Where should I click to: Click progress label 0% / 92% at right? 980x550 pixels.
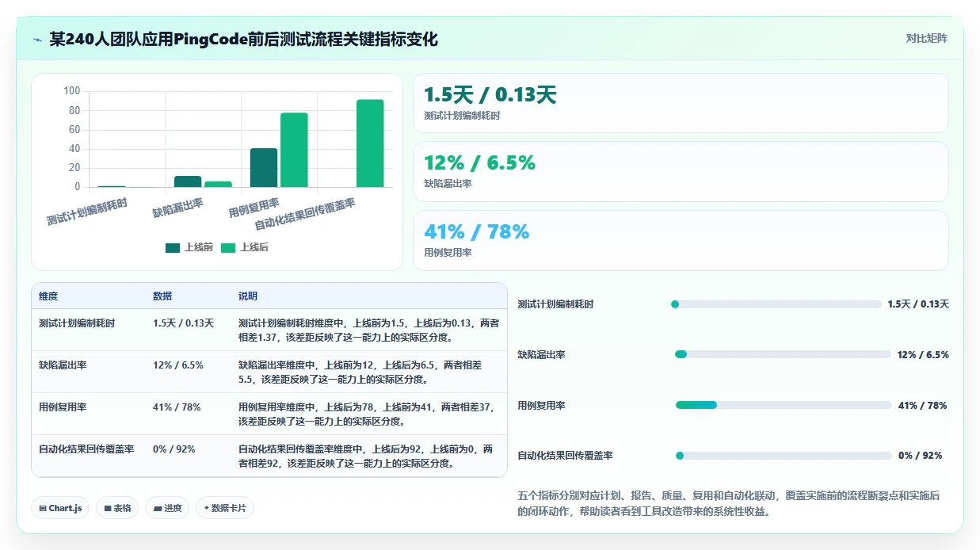(921, 456)
